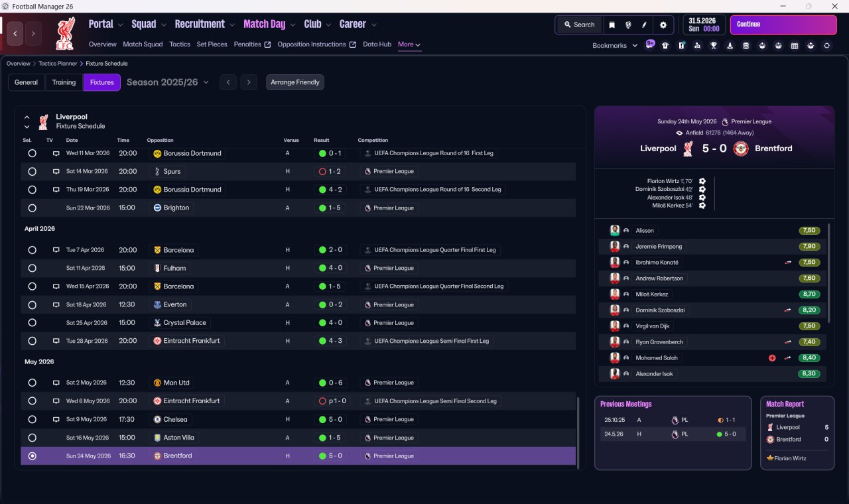
Task: Click substitution arrow icon beside Ibrahima Konaté
Action: point(788,263)
